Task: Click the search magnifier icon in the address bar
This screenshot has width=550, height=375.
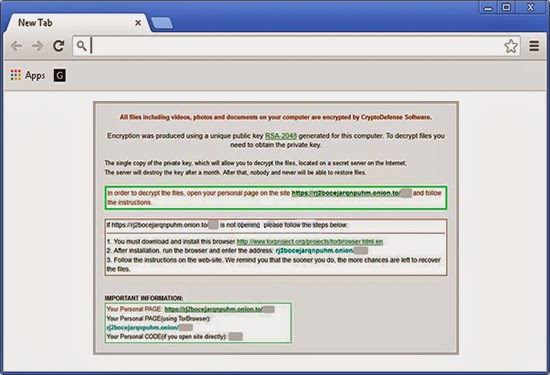Action: [x=81, y=46]
